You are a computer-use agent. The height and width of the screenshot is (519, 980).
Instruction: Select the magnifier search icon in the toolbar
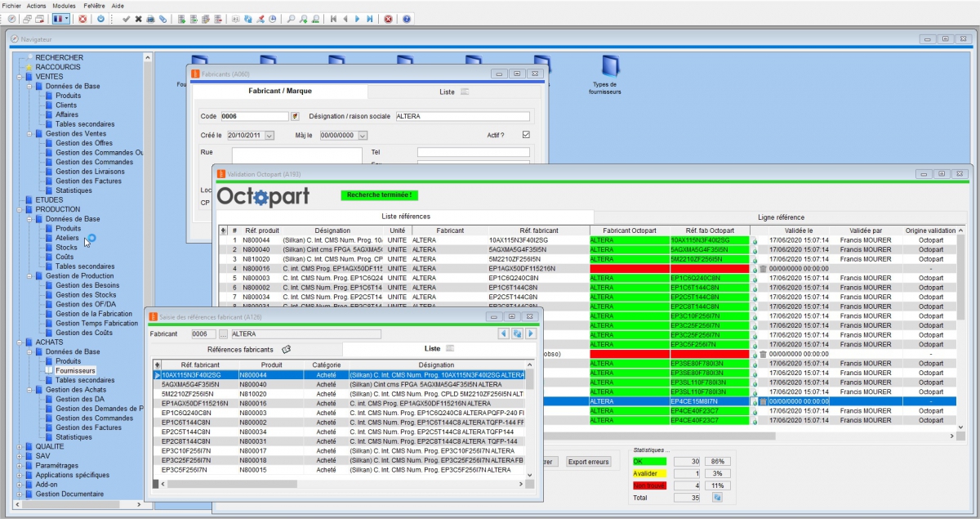coord(292,18)
